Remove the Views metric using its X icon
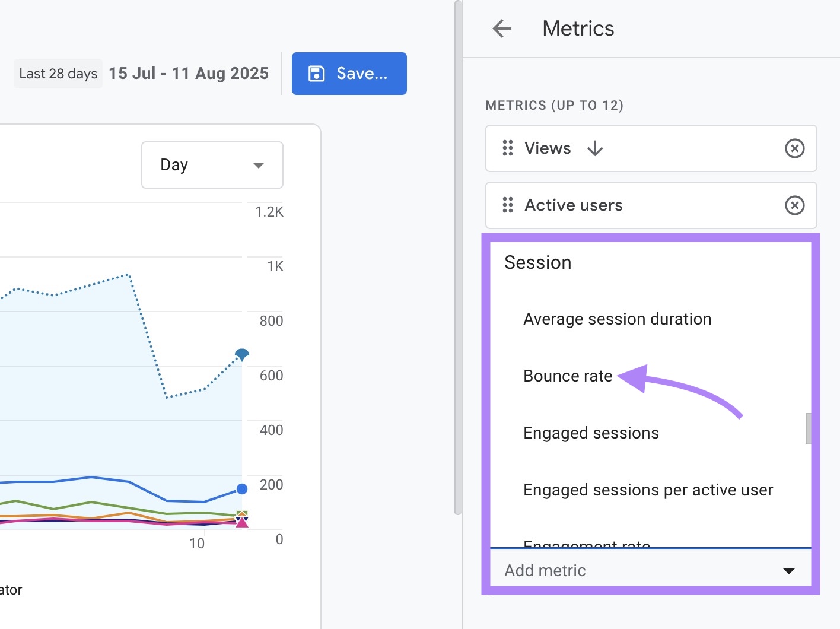 coord(794,148)
